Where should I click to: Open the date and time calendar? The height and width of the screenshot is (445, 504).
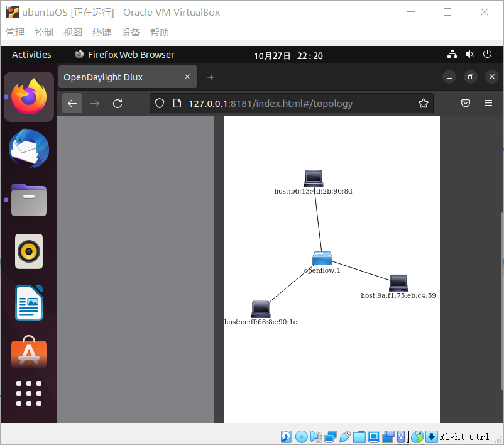(288, 55)
